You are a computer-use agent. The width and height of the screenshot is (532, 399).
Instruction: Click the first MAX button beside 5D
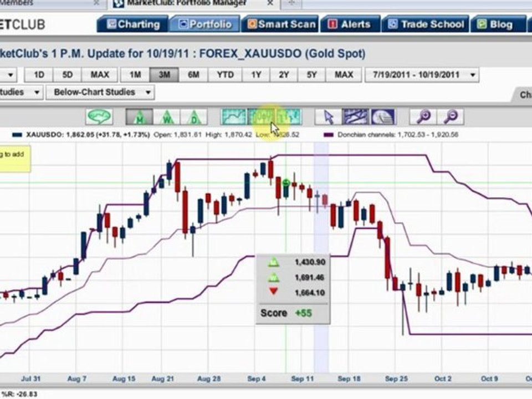tap(100, 75)
